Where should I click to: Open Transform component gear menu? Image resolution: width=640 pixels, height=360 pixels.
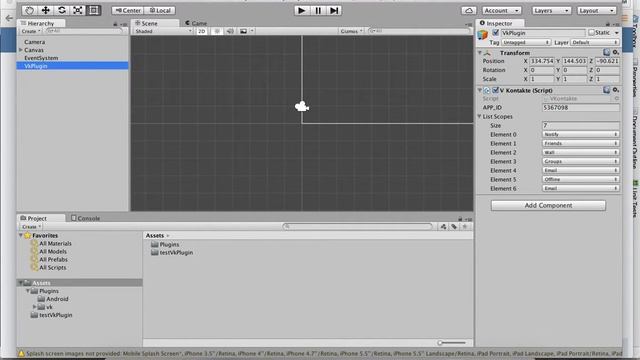(616, 52)
